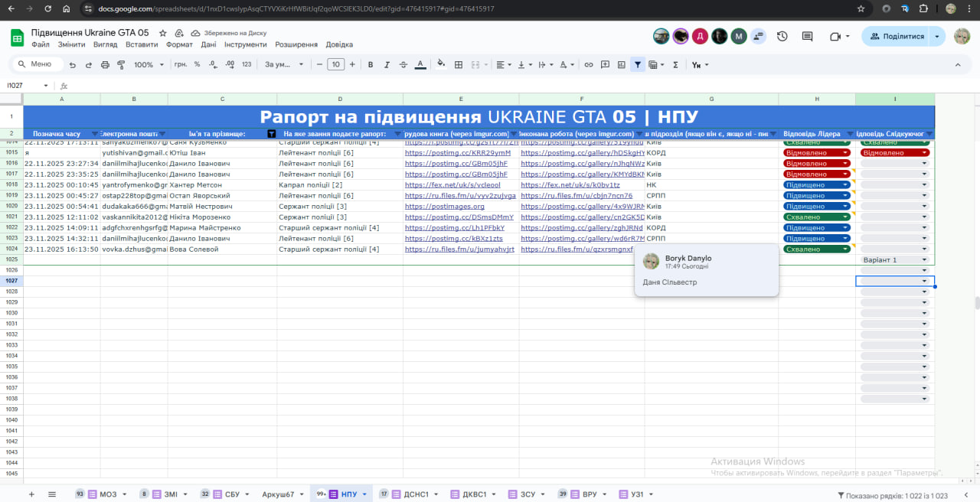The height and width of the screenshot is (502, 980).
Task: Star the document title
Action: click(162, 34)
